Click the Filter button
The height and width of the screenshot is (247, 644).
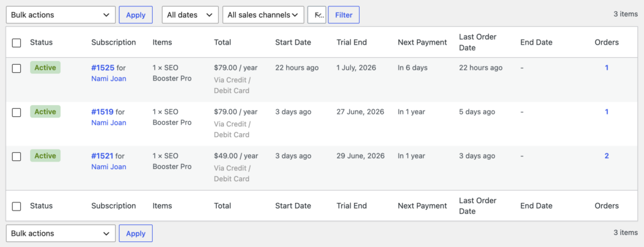tap(344, 15)
